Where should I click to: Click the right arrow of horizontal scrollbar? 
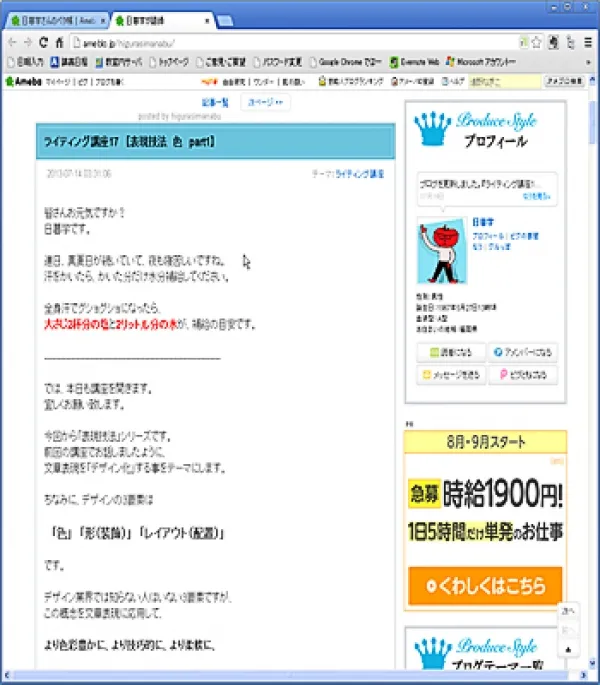[x=583, y=675]
